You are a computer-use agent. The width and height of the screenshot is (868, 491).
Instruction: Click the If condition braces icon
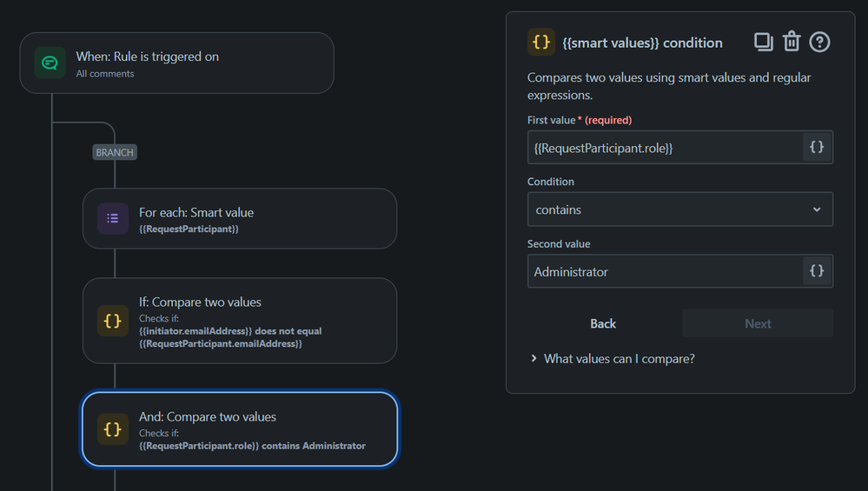pyautogui.click(x=113, y=321)
